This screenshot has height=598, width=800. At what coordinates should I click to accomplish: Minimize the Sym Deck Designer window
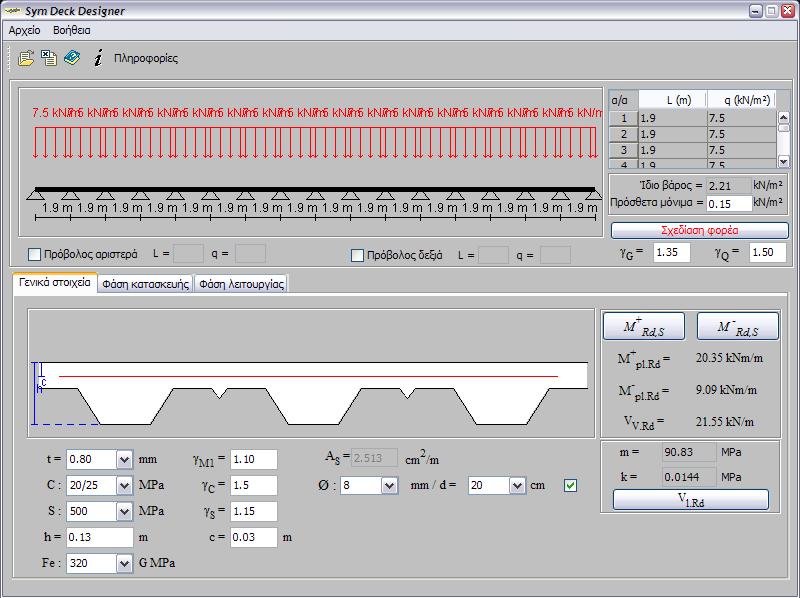(756, 11)
